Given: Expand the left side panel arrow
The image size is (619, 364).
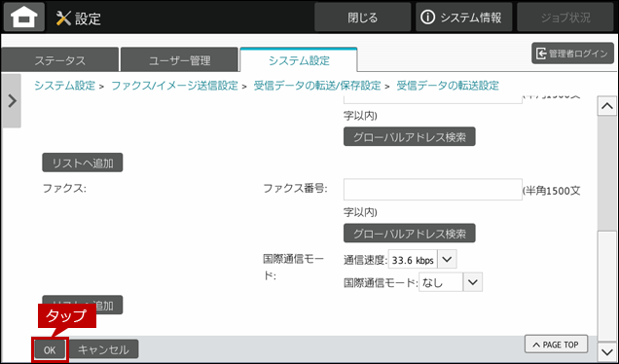Looking at the screenshot, I should (12, 100).
